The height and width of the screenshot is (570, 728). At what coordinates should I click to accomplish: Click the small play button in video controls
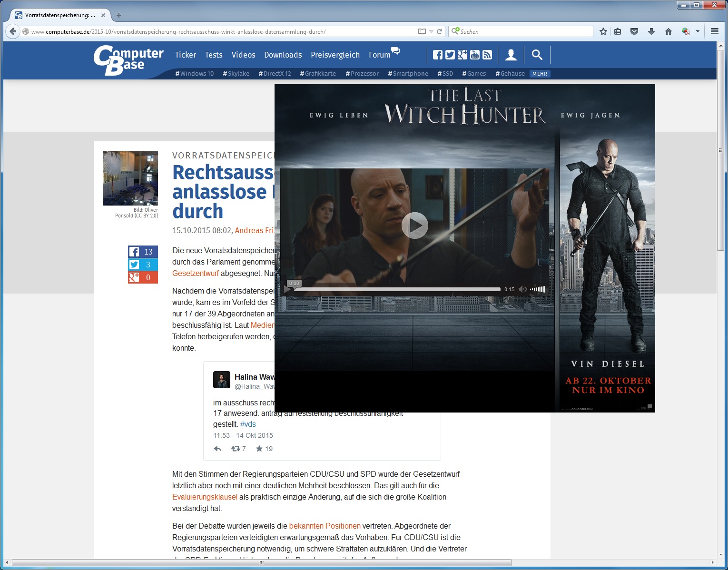click(287, 289)
